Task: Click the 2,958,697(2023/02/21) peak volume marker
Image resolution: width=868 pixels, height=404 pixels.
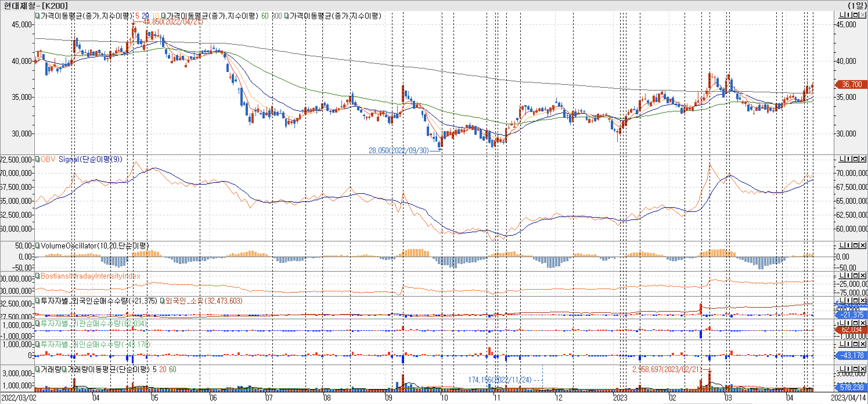Action: (667, 369)
